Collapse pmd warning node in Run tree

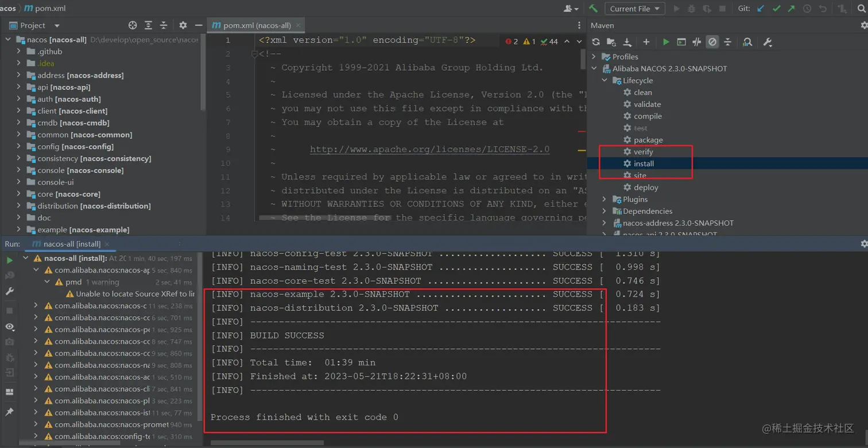click(47, 282)
